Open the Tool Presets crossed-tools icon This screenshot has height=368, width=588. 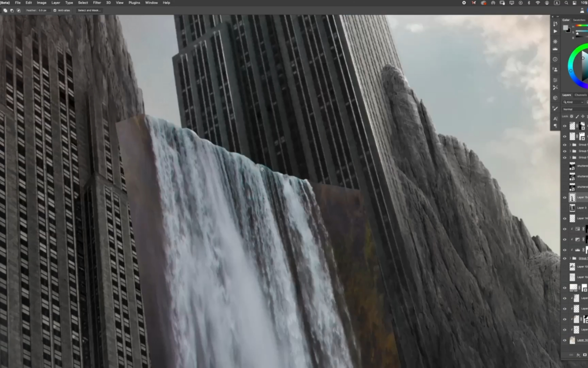click(x=555, y=87)
